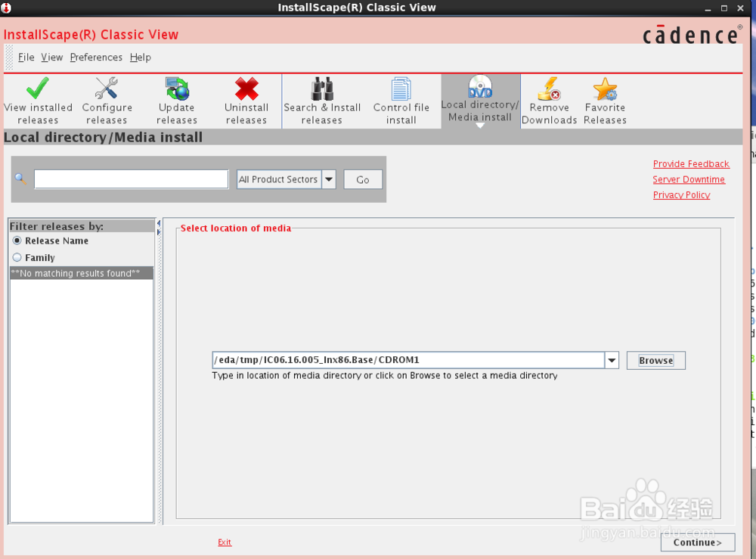Expand filter panel with right splitter arrow
756x559 pixels.
(159, 232)
